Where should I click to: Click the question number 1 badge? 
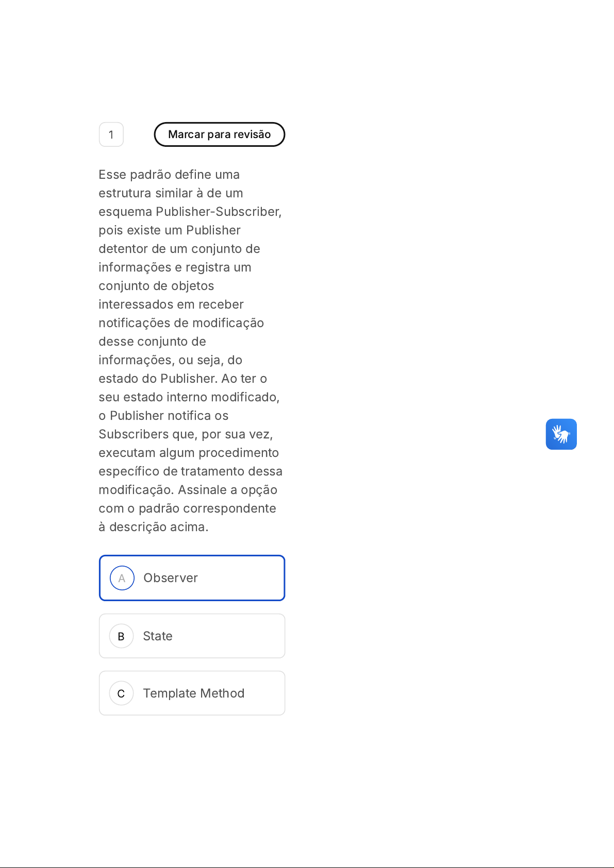point(111,134)
